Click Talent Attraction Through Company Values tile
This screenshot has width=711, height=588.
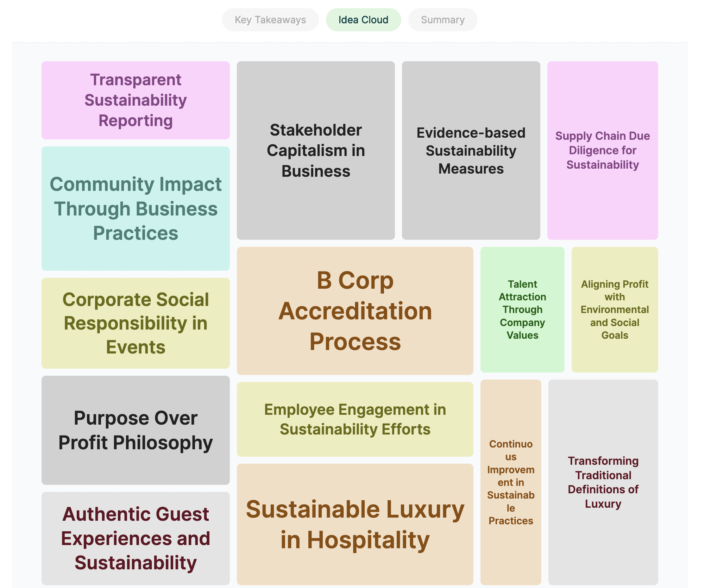(522, 309)
